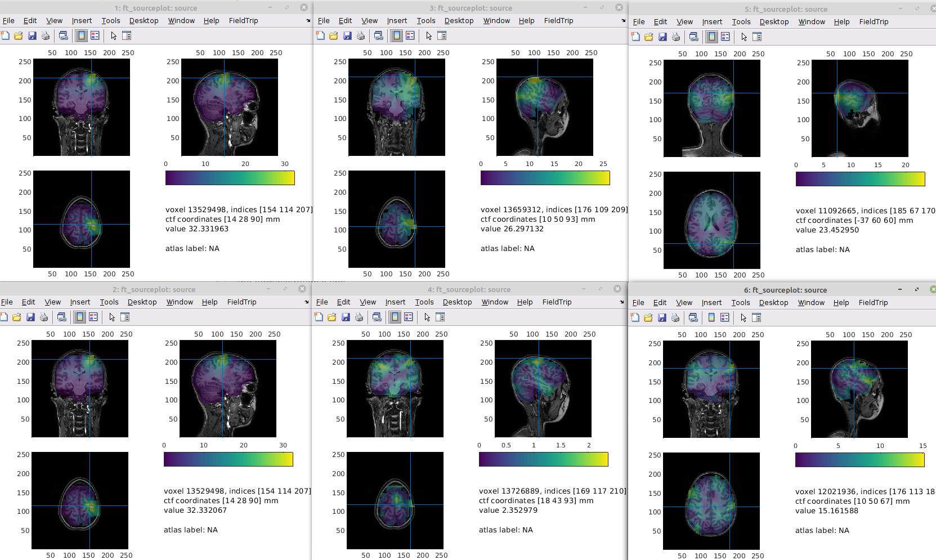936x560 pixels.
Task: Click Link Plot icon in window 6
Action: (693, 317)
